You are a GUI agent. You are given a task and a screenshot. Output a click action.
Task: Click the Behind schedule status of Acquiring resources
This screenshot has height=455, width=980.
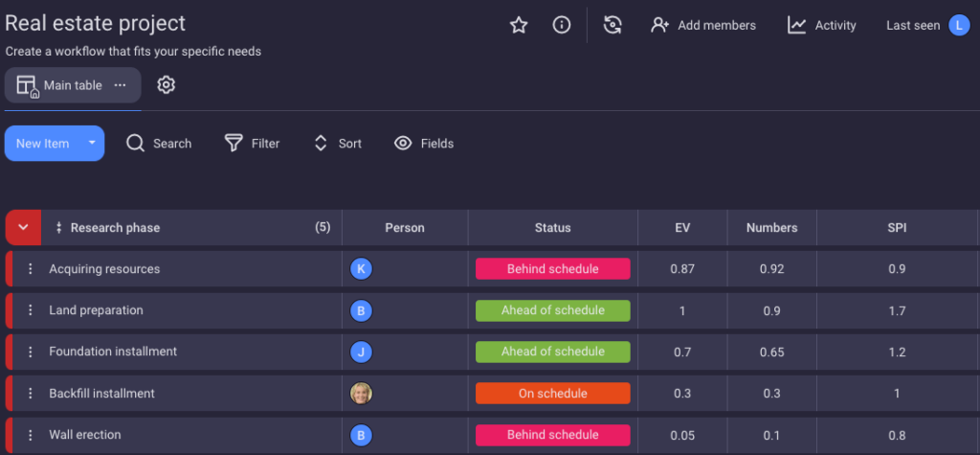(x=552, y=269)
